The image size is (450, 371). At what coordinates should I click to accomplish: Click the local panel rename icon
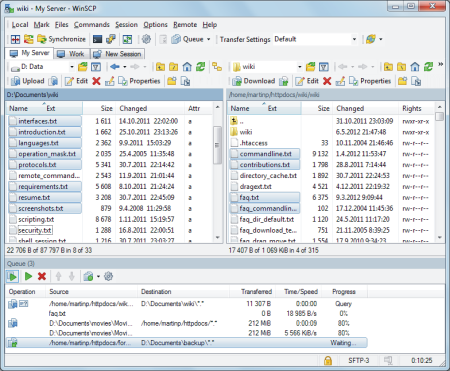click(110, 81)
